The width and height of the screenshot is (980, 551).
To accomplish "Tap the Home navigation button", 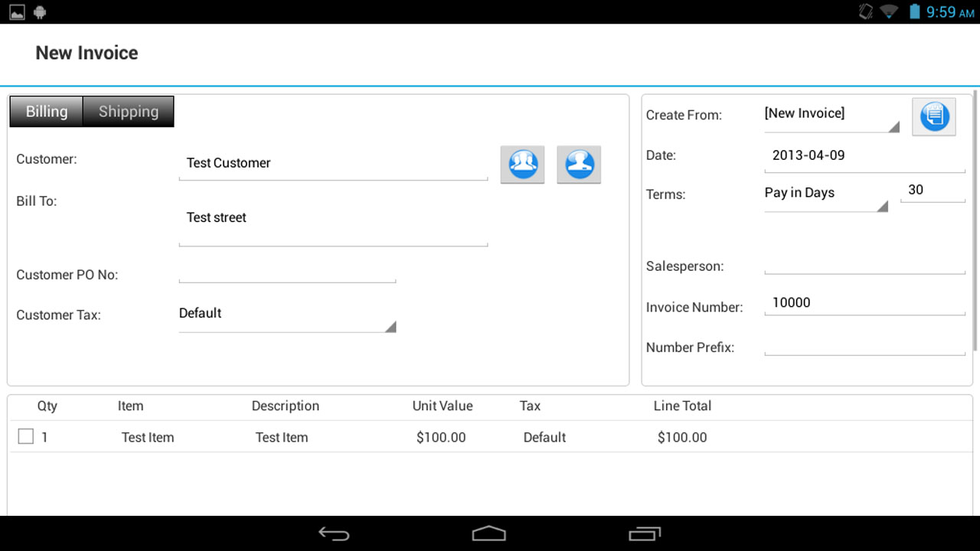I will (489, 533).
